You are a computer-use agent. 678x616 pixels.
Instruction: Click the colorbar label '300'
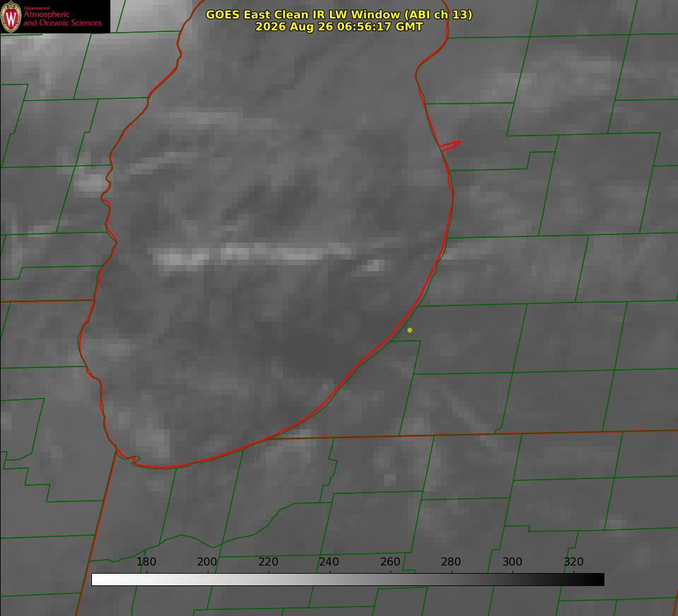tap(512, 561)
